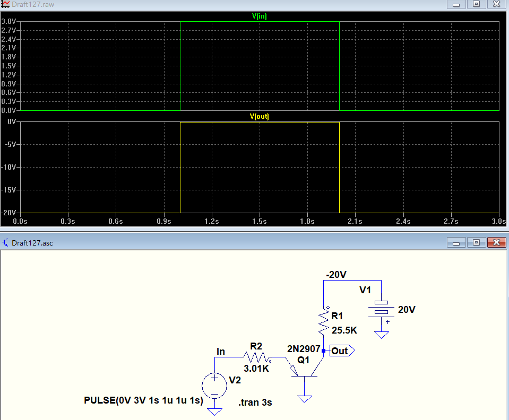Click the PULSE(0V 3V 1s 1u 1u 1s) text

click(143, 400)
